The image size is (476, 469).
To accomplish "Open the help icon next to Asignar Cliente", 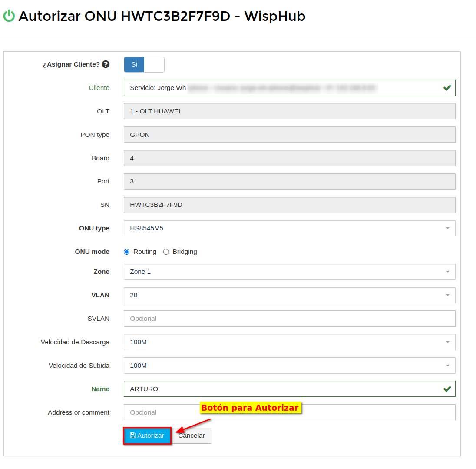I will pos(106,64).
